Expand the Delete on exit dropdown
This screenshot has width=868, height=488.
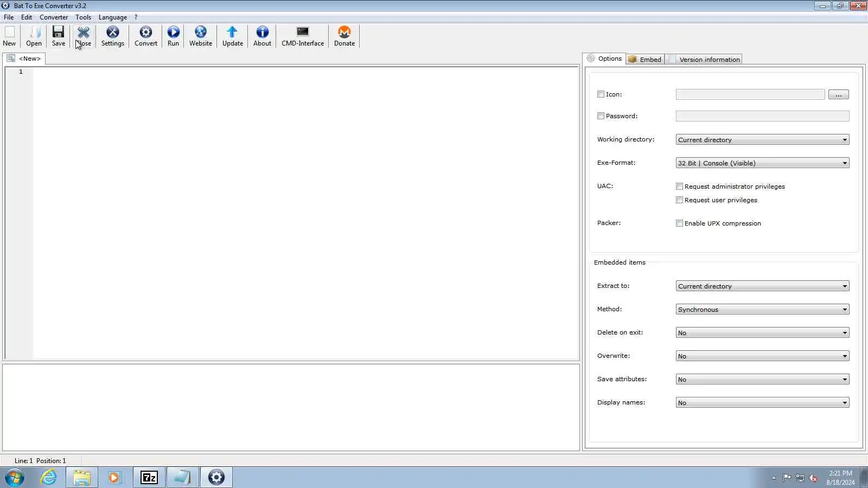point(762,333)
